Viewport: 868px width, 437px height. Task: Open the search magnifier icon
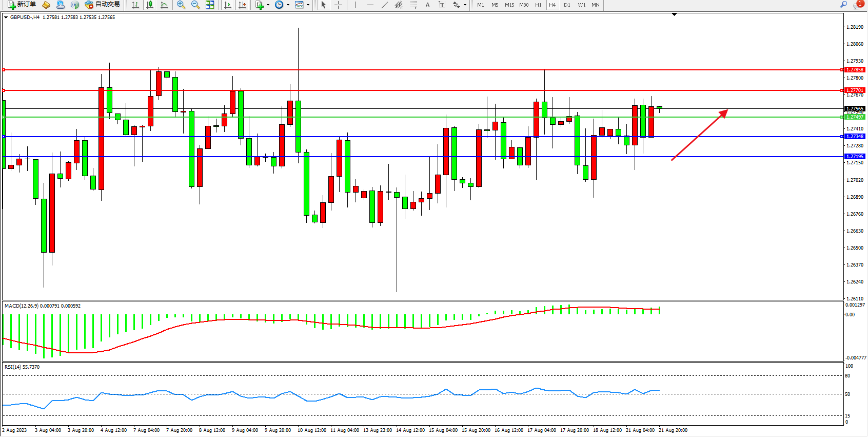843,5
